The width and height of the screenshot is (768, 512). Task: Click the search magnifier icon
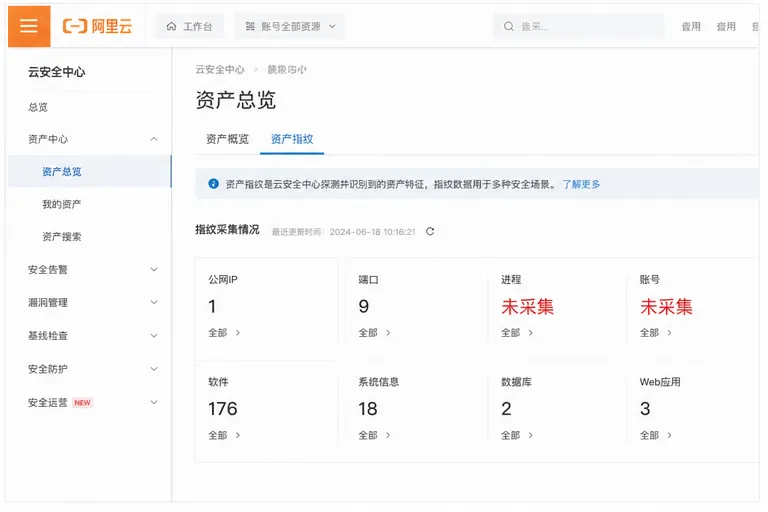tap(509, 26)
